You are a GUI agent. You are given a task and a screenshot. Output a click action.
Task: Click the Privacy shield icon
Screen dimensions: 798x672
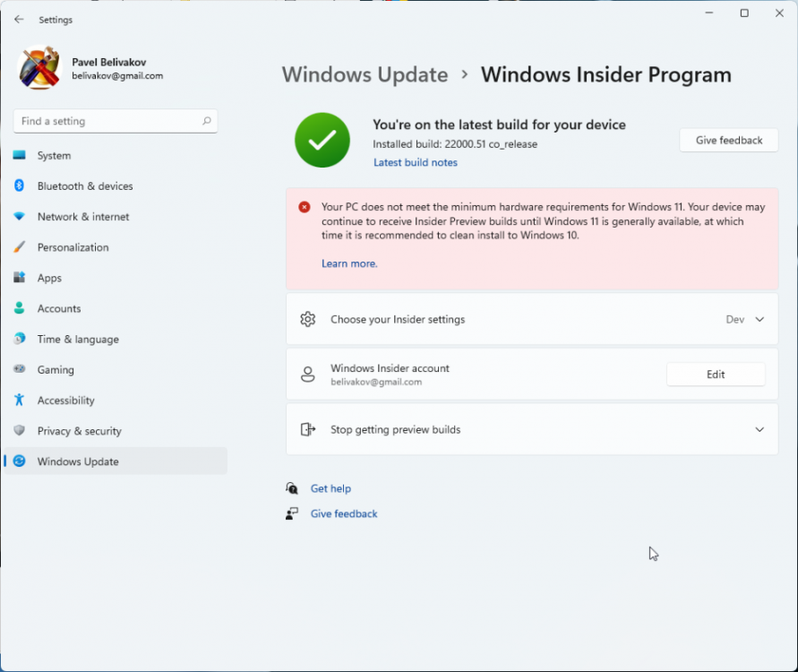pos(20,431)
